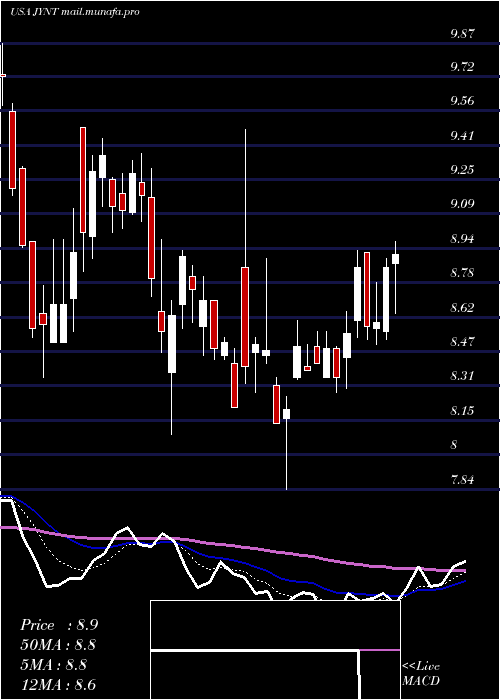
Task: Click the last white candlestick near 8.94
Action: [395, 259]
